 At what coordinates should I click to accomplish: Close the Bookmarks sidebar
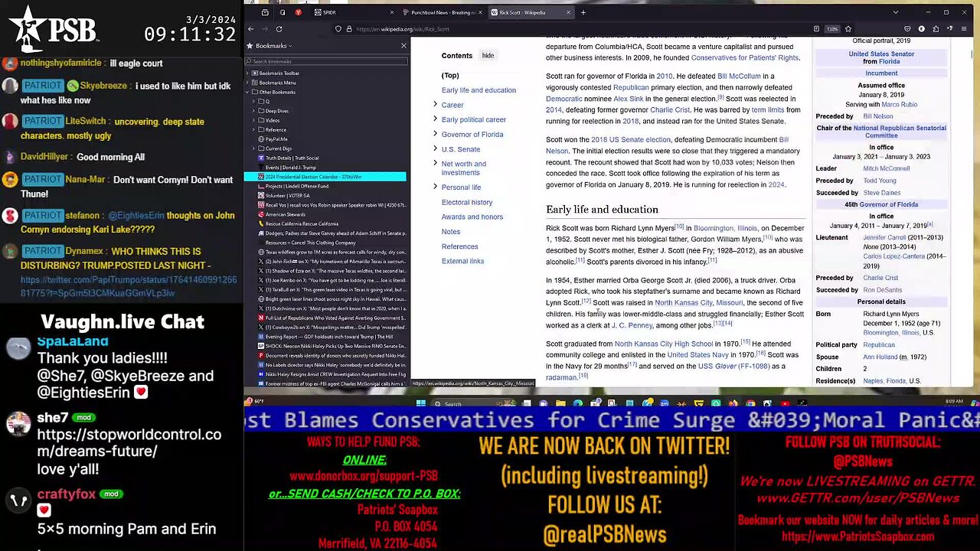click(x=403, y=46)
